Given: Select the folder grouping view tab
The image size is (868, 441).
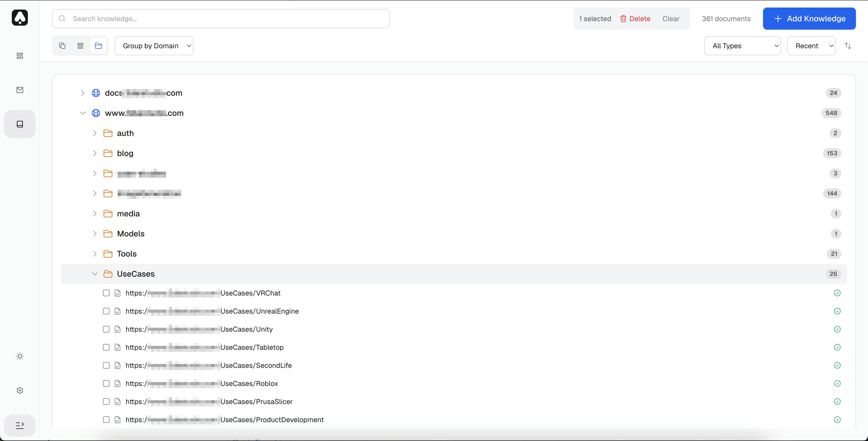Looking at the screenshot, I should [x=98, y=46].
